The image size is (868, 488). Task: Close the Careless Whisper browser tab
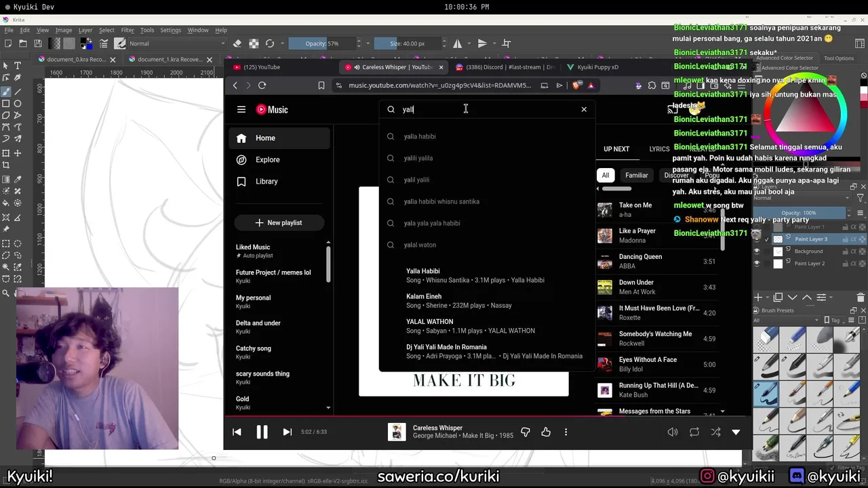click(x=441, y=67)
